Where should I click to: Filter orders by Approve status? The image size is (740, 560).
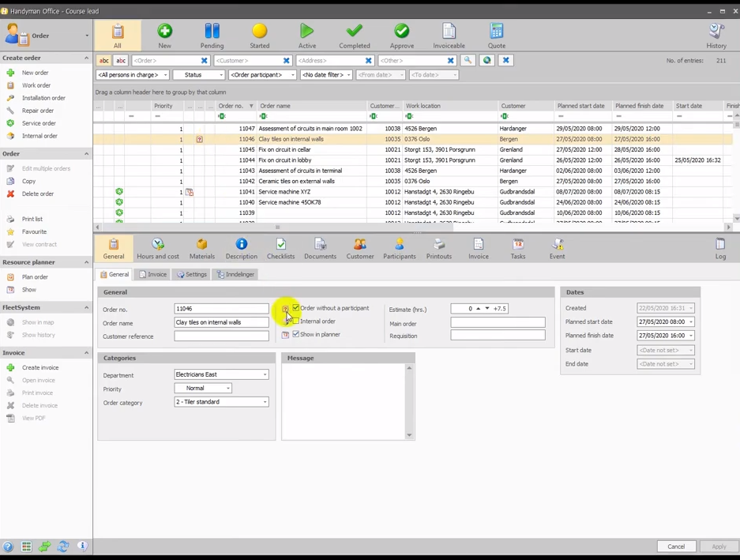402,36
